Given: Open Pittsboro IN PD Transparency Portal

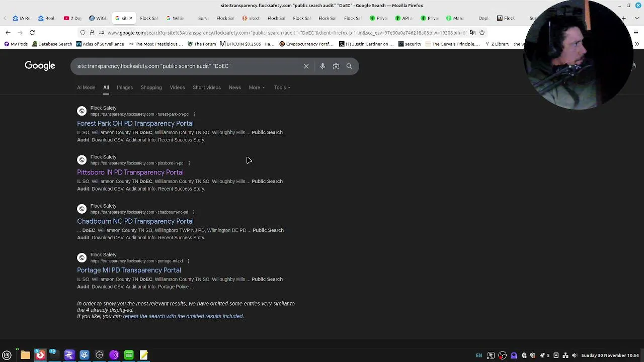Looking at the screenshot, I should click(130, 172).
